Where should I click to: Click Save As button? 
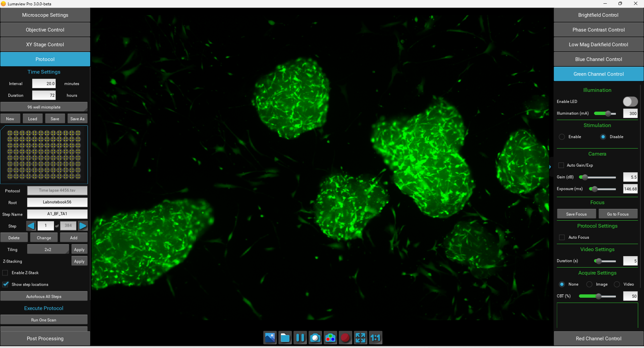pyautogui.click(x=77, y=119)
